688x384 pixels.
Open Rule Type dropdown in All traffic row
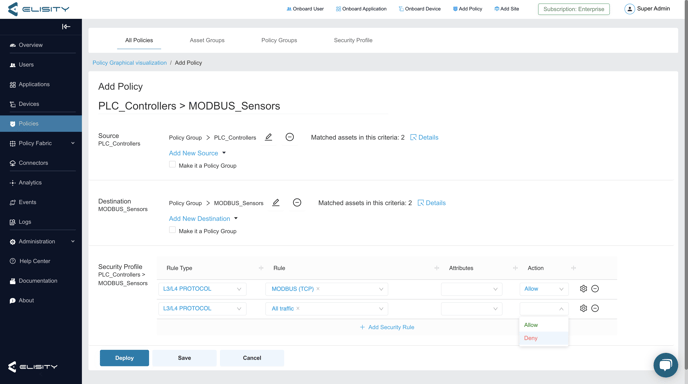(202, 309)
